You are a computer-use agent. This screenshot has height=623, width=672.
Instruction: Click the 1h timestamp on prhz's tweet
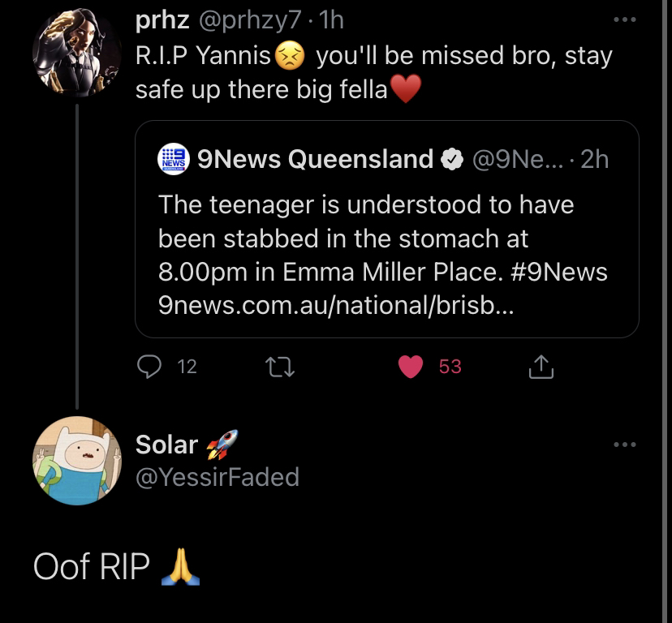pos(332,20)
